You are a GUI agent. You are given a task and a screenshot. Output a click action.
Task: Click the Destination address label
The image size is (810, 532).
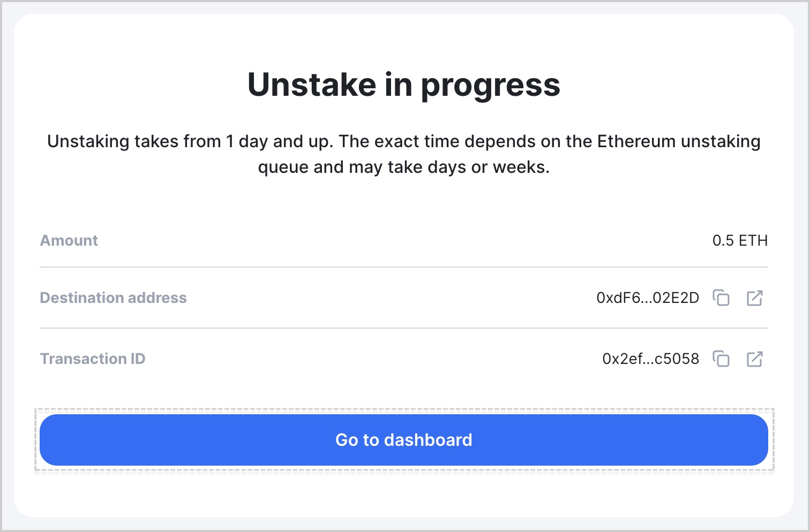[x=114, y=298]
